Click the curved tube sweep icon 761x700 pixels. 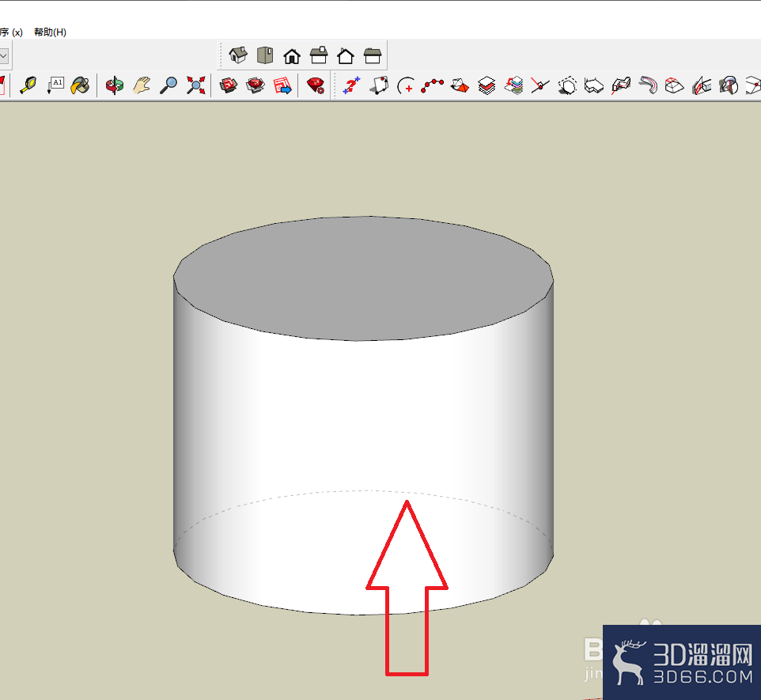tap(647, 85)
